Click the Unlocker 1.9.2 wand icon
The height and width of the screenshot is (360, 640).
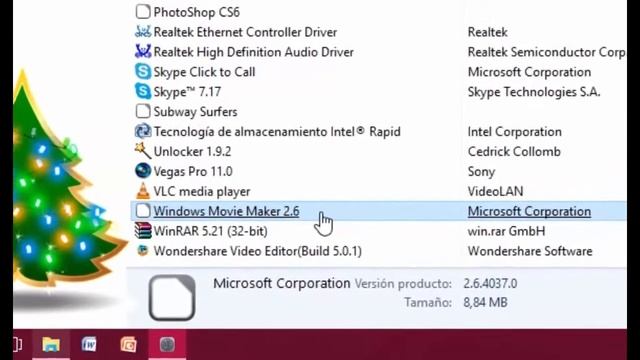pyautogui.click(x=143, y=151)
